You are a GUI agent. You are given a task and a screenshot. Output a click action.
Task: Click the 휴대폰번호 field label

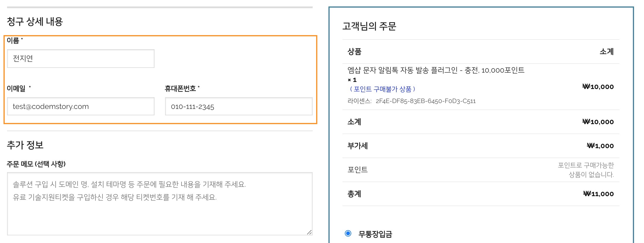[x=180, y=88]
